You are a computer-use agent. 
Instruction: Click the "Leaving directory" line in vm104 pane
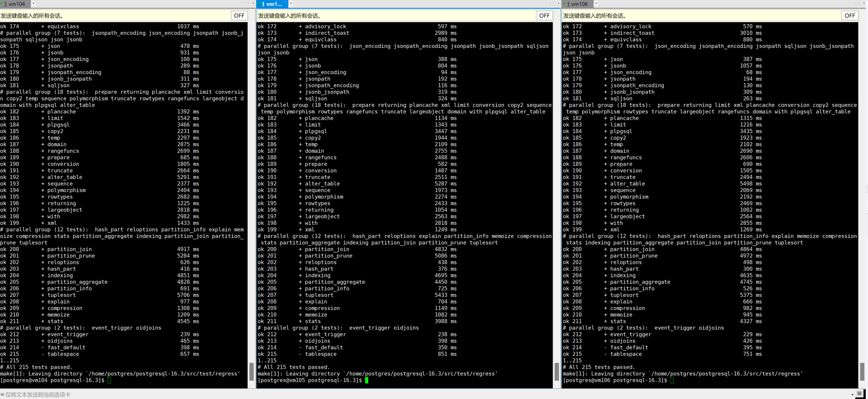tap(120, 374)
